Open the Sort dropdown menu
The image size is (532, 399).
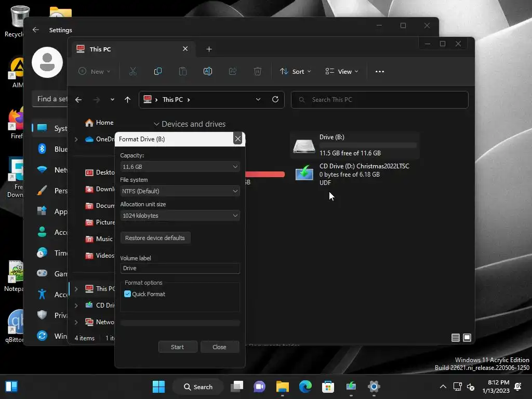click(x=295, y=71)
